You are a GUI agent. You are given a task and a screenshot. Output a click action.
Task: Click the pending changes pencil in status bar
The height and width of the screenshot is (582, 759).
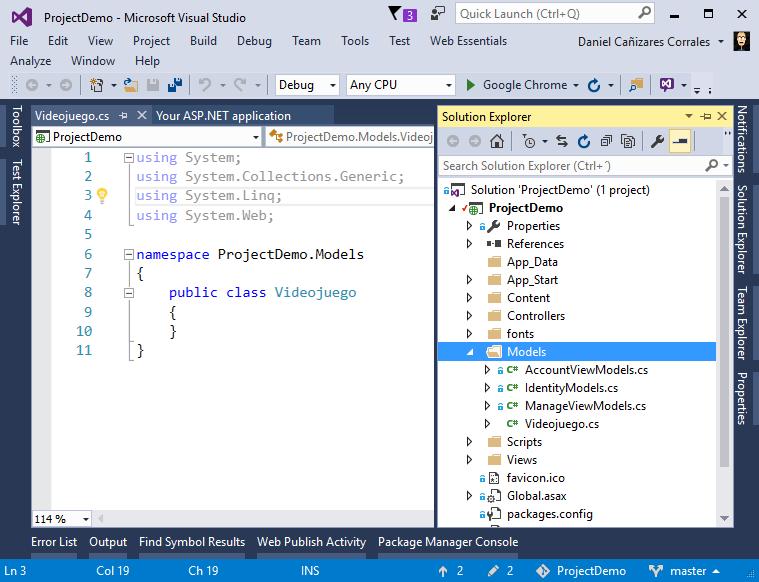pyautogui.click(x=493, y=571)
